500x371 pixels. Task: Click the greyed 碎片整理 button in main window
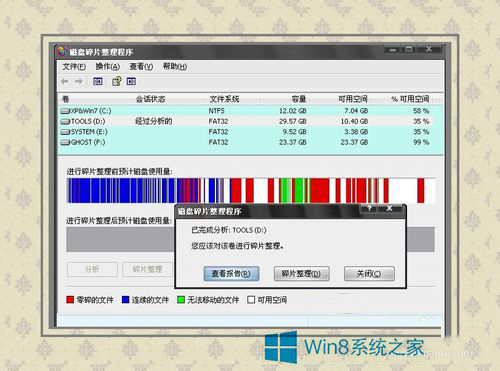coord(147,269)
